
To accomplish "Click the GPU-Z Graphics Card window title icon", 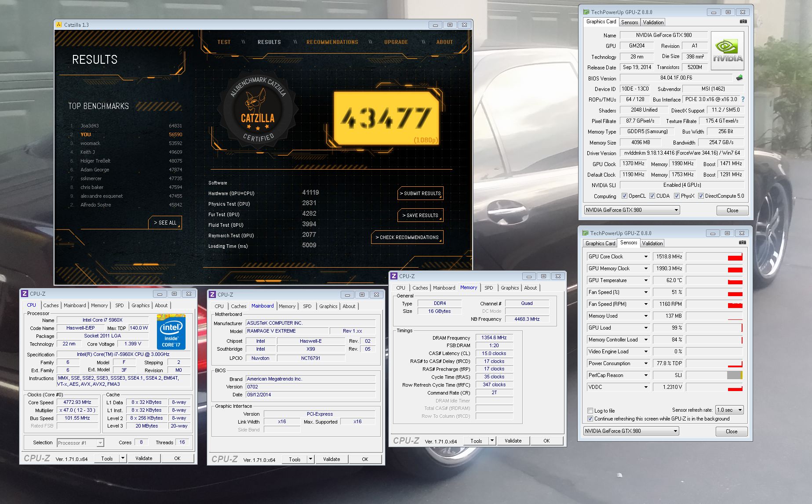I will [586, 12].
